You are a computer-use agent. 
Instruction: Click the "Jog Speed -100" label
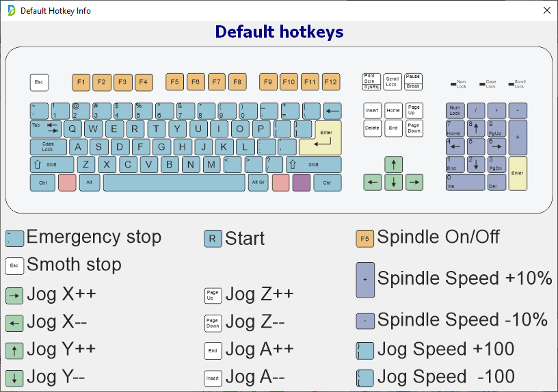[447, 377]
